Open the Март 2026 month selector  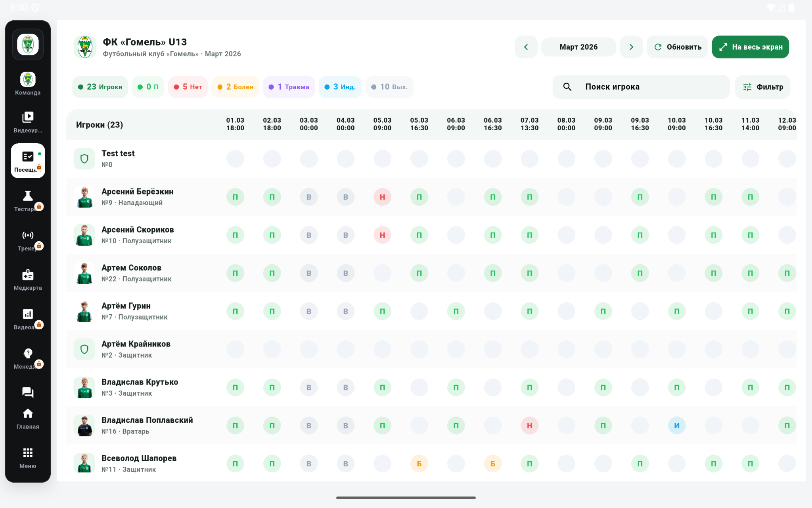(579, 47)
